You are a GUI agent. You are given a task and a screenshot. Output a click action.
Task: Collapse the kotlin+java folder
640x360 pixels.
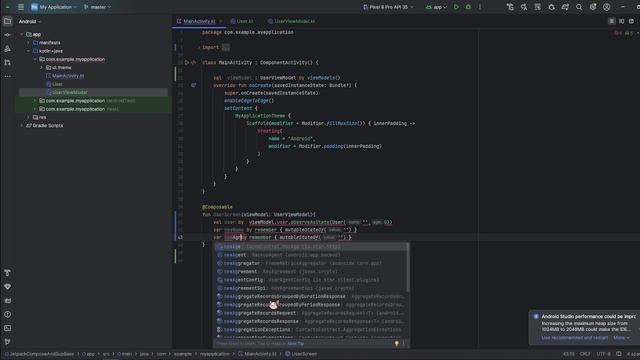click(x=28, y=51)
